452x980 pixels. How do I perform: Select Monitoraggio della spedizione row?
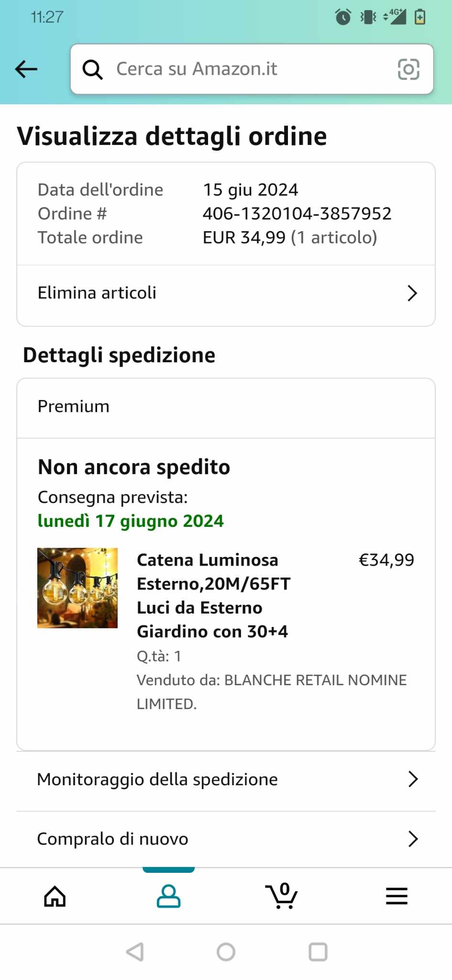pyautogui.click(x=157, y=780)
